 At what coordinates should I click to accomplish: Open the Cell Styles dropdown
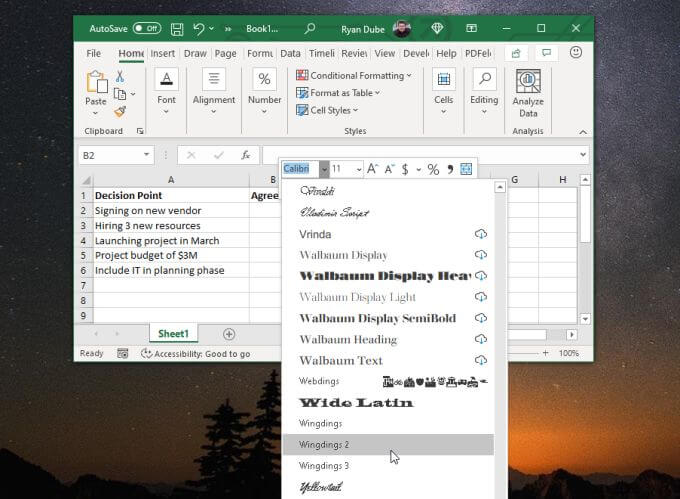tap(331, 111)
